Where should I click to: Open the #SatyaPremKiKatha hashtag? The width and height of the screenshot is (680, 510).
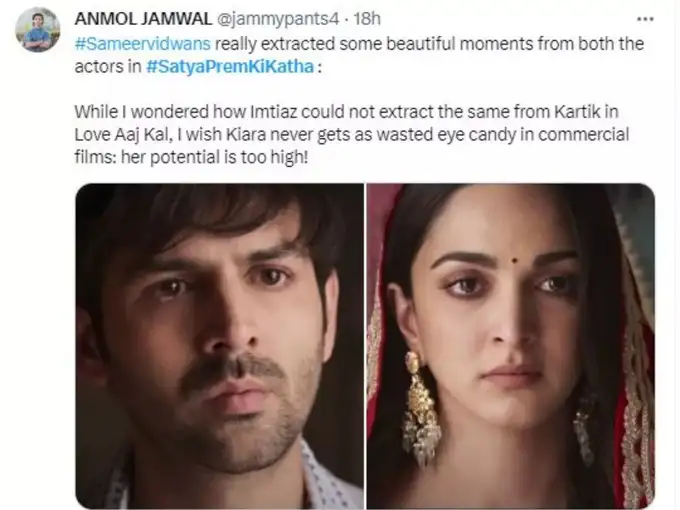click(230, 67)
